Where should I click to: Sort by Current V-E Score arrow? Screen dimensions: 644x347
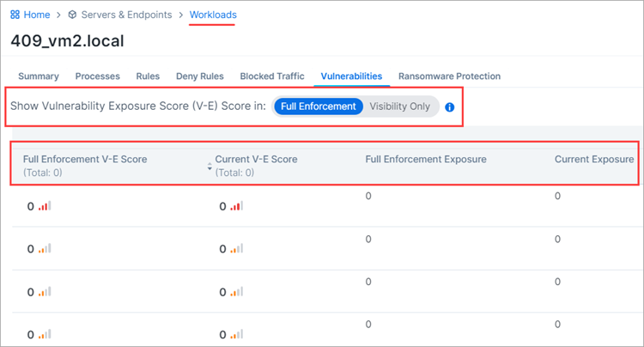coord(210,166)
